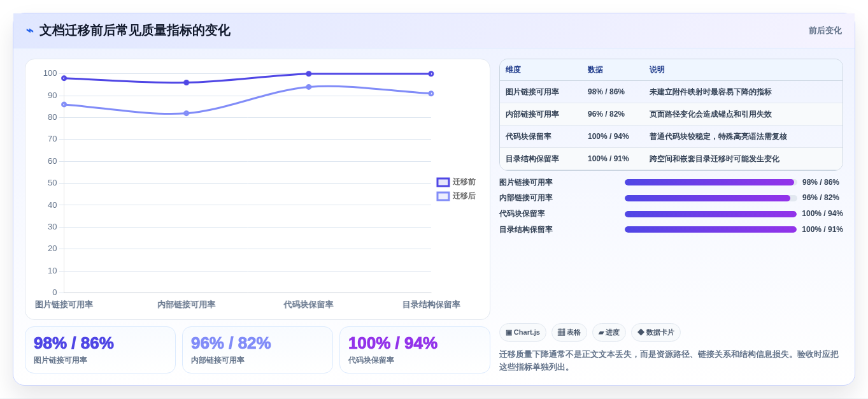Click x-axis label 图片链接可用率
Screen dimensions: 868x399
pos(64,305)
